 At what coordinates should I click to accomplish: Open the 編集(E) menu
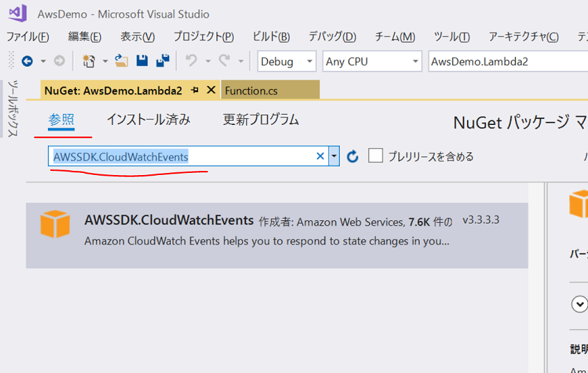[x=85, y=37]
